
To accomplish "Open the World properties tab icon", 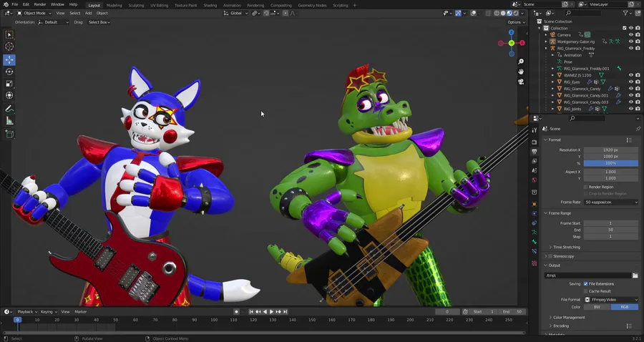I will (x=535, y=180).
